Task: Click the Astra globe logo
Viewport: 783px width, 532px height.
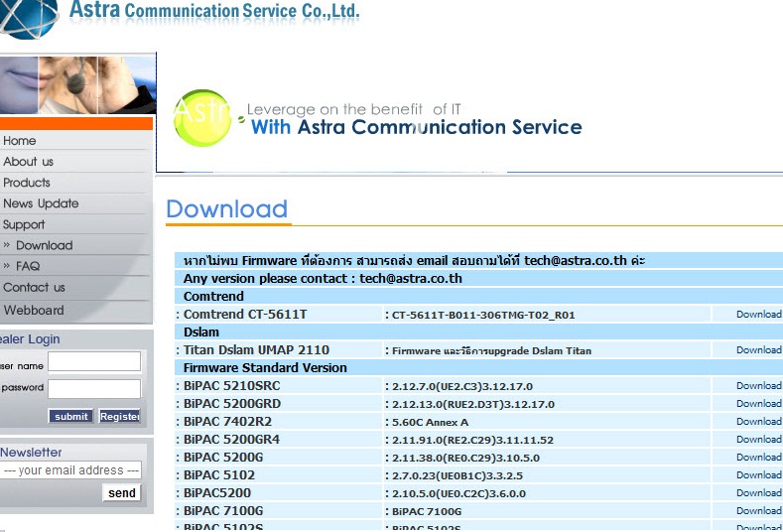Action: [28, 19]
